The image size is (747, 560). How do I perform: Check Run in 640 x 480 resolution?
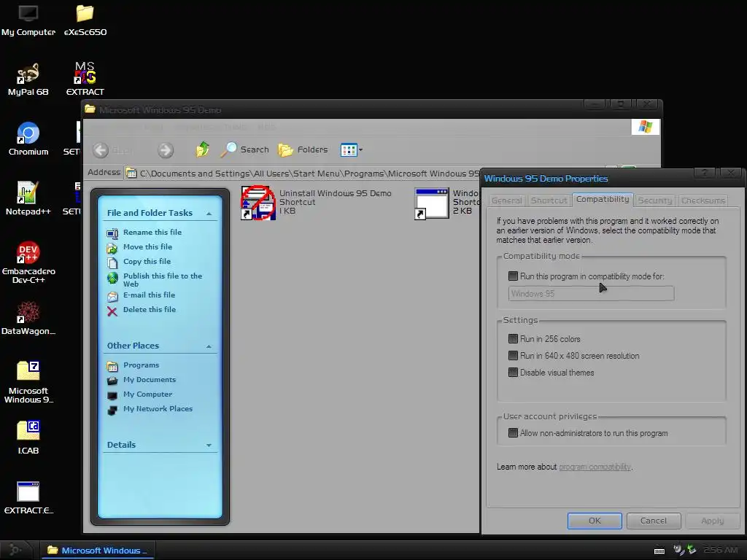pos(513,356)
